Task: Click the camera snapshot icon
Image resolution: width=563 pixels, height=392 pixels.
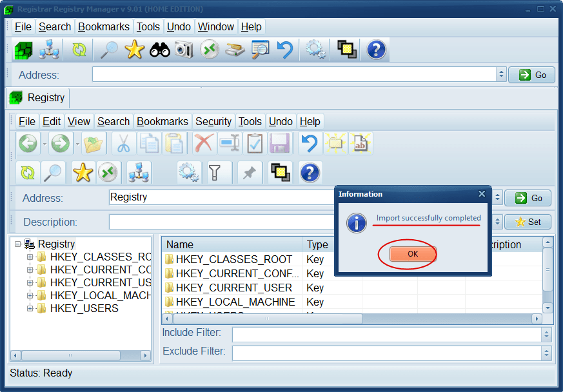Action: click(x=184, y=50)
